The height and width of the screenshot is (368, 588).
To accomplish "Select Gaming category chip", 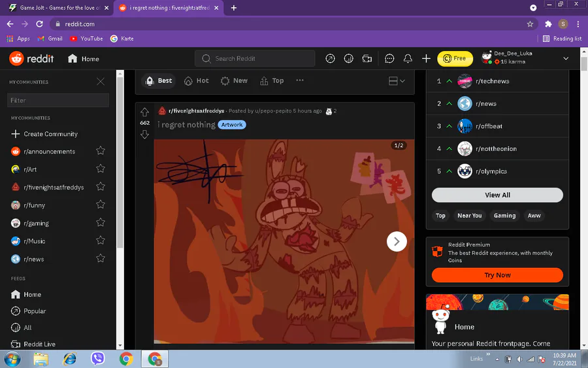I will coord(505,216).
